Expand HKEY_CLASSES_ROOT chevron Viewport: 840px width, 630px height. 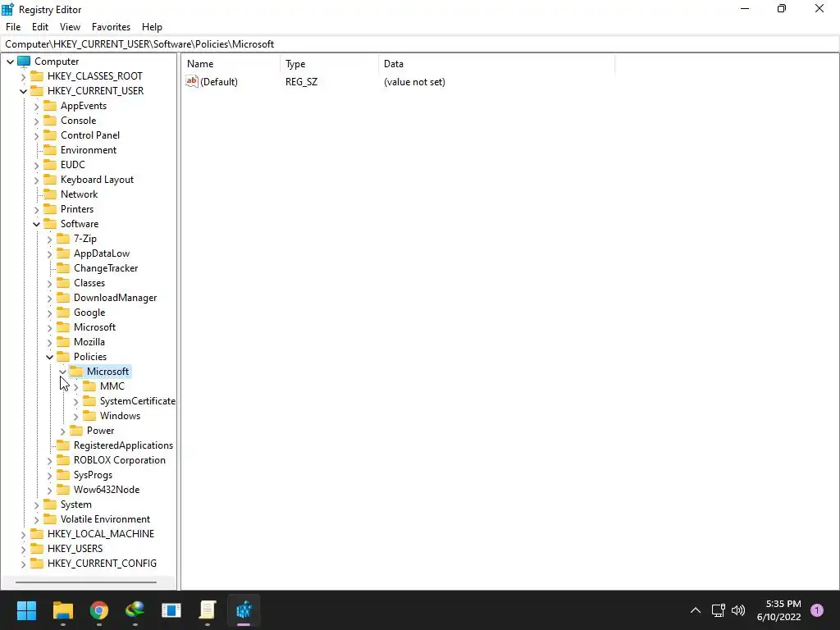pyautogui.click(x=23, y=76)
